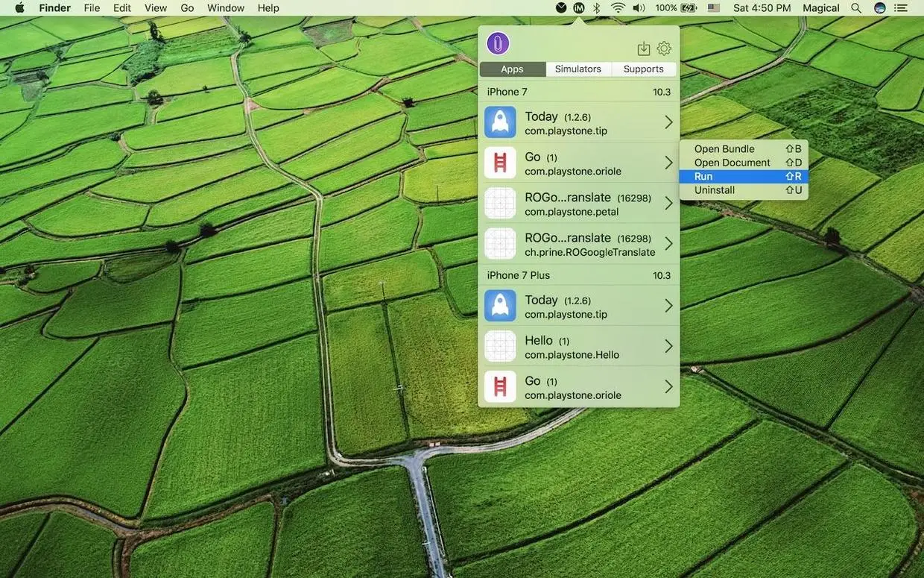Switch to the Simulators tab
Image resolution: width=924 pixels, height=578 pixels.
click(577, 69)
